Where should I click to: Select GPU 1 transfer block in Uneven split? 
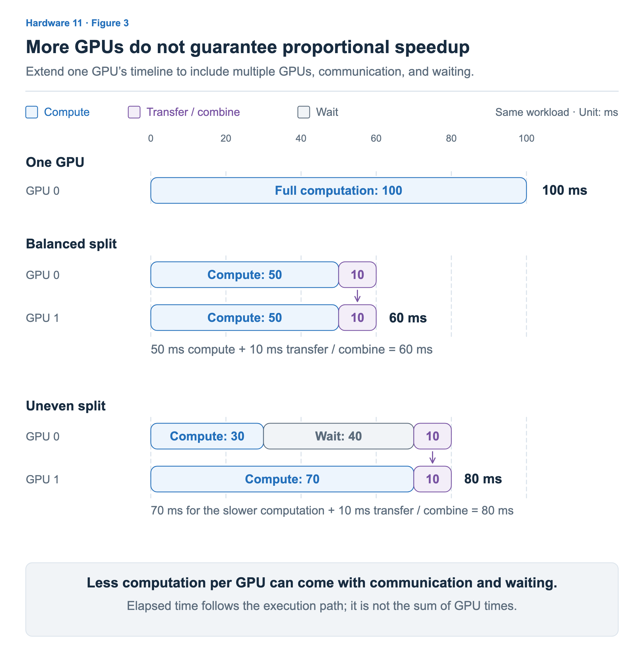[x=433, y=479]
